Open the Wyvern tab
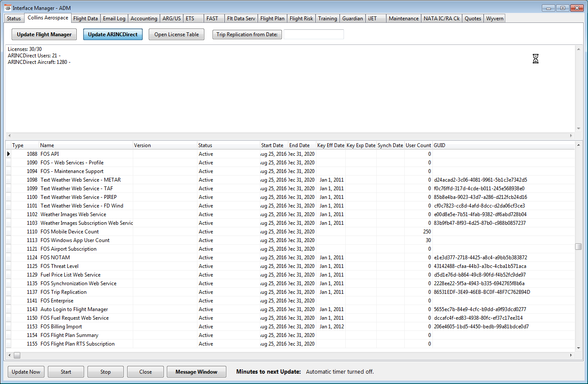 494,19
